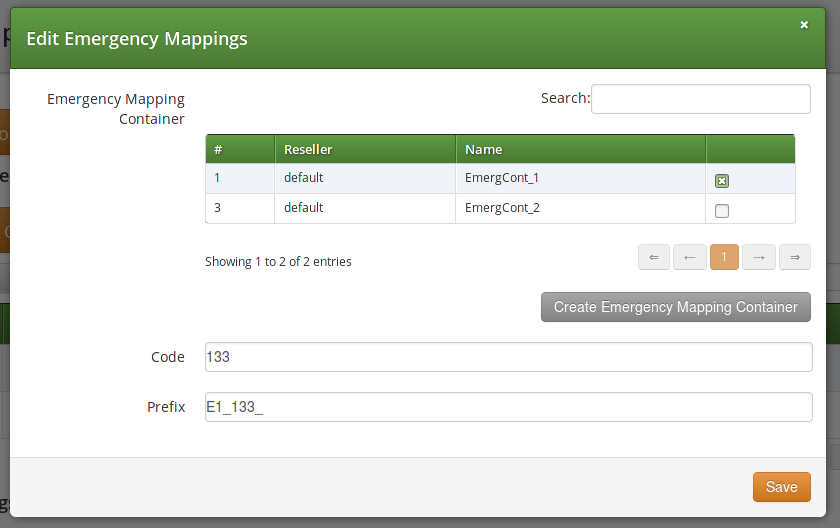This screenshot has width=840, height=528.
Task: Go to the next page arrow
Action: point(759,257)
